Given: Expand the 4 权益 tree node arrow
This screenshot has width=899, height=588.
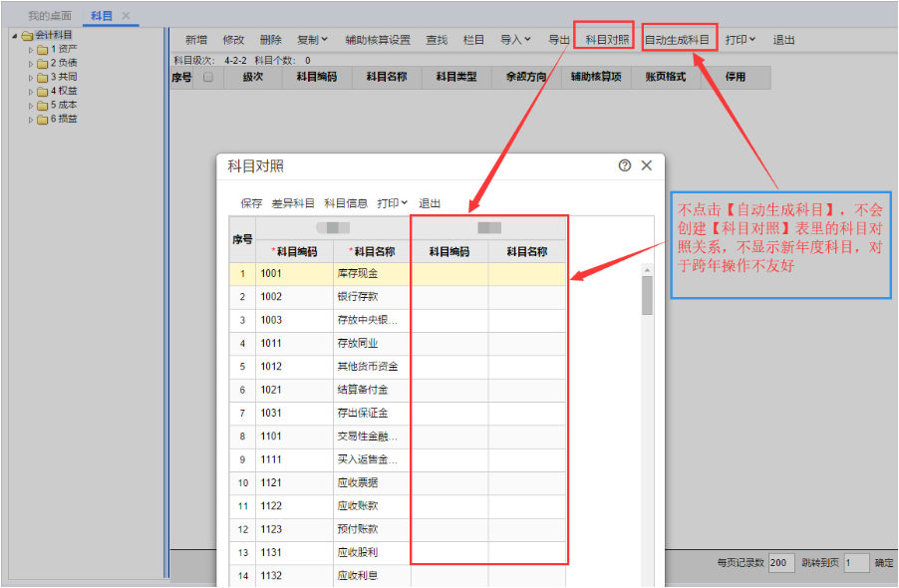Looking at the screenshot, I should coord(31,92).
